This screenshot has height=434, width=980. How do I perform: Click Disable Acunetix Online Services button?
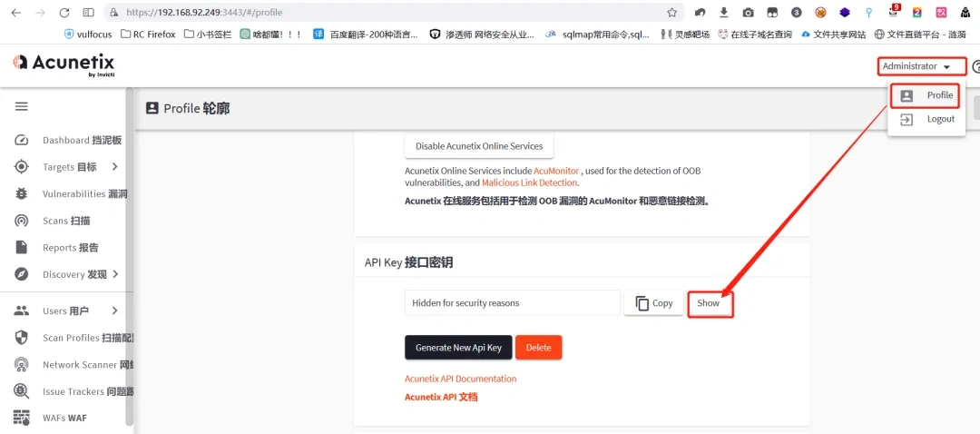click(479, 146)
